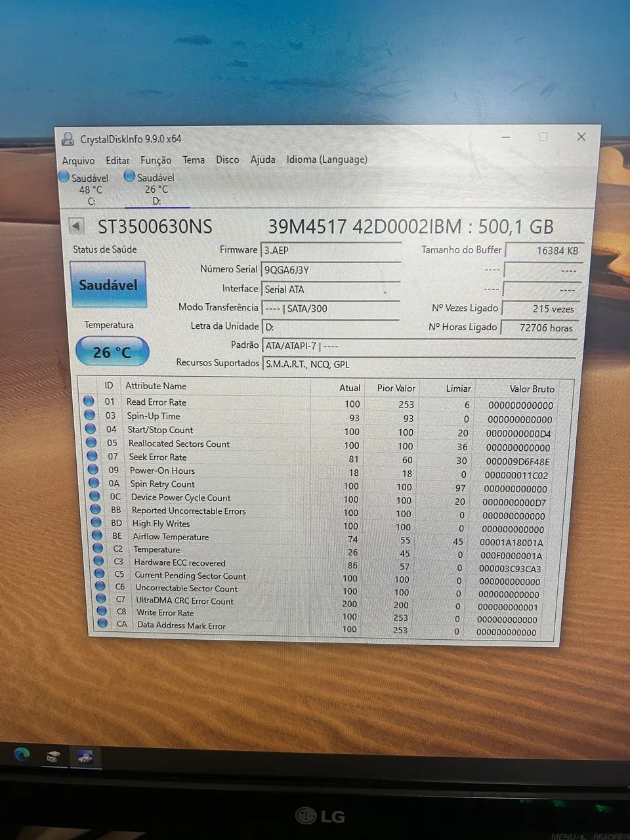Open the Editar menu
The width and height of the screenshot is (630, 840).
coord(117,160)
